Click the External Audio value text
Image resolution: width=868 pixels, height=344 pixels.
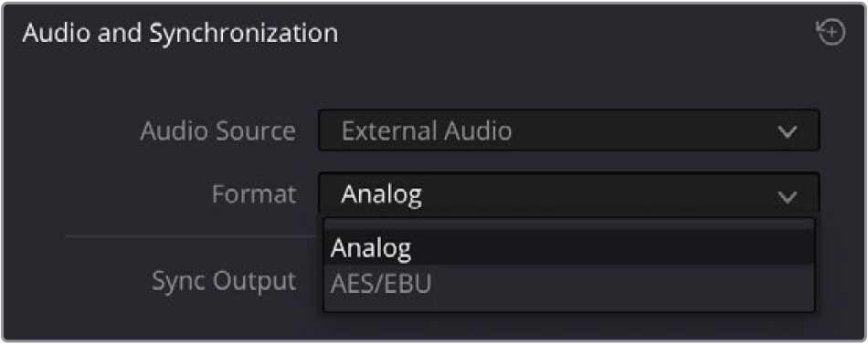pos(427,131)
